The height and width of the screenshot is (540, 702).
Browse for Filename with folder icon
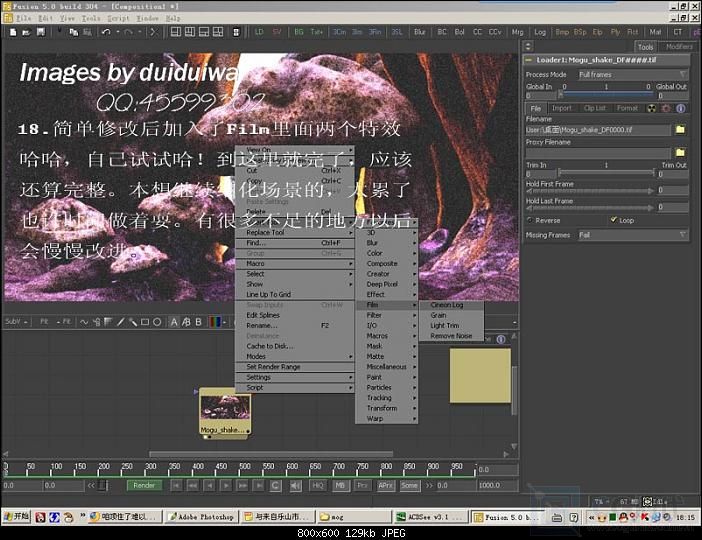point(680,130)
